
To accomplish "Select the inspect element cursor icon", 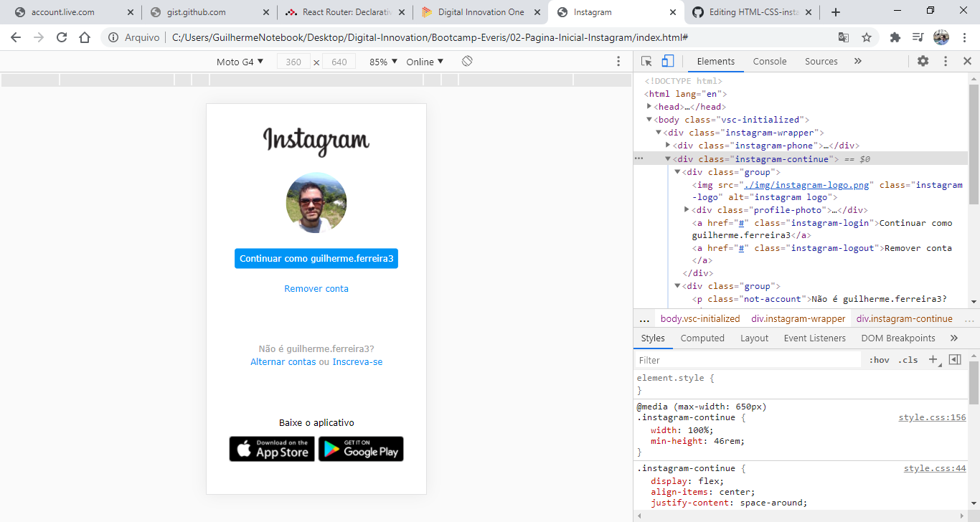I will (646, 61).
